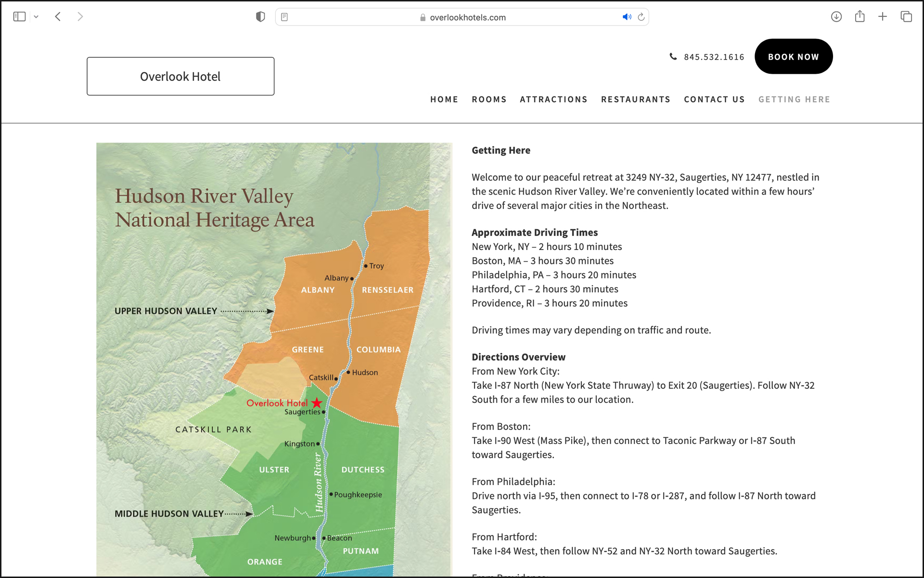Open the RESTAURANTS menu item
The image size is (924, 578).
[636, 99]
